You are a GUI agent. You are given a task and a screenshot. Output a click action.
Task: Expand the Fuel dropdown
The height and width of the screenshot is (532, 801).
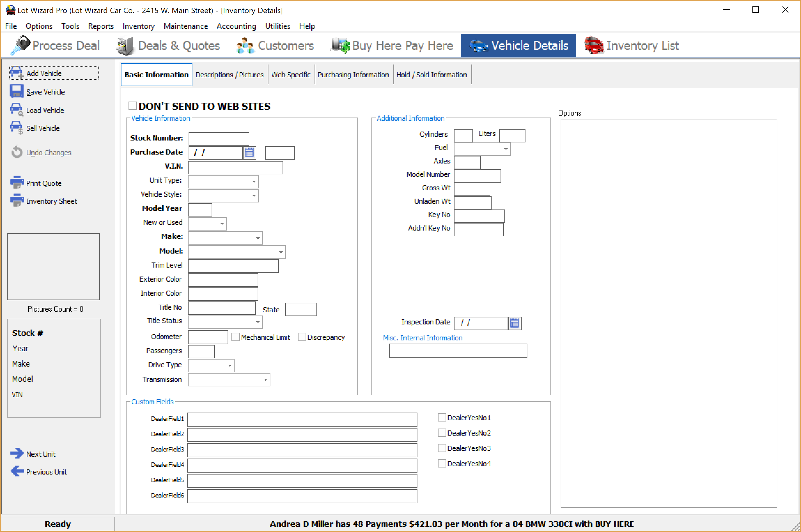coord(506,149)
